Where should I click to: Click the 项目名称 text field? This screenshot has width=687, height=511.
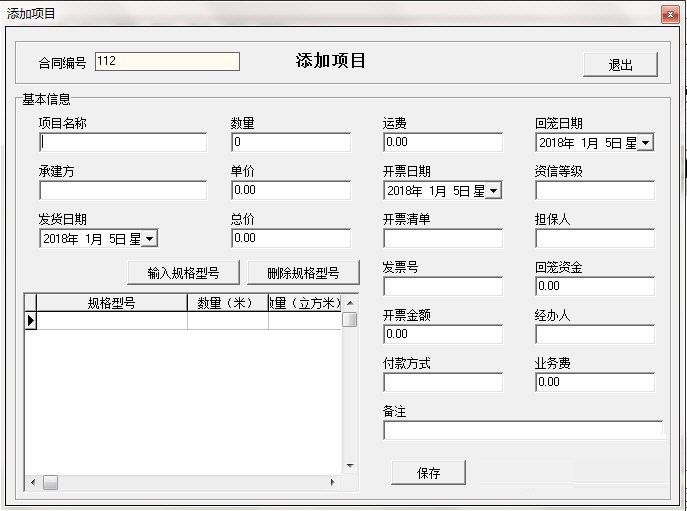pyautogui.click(x=123, y=142)
